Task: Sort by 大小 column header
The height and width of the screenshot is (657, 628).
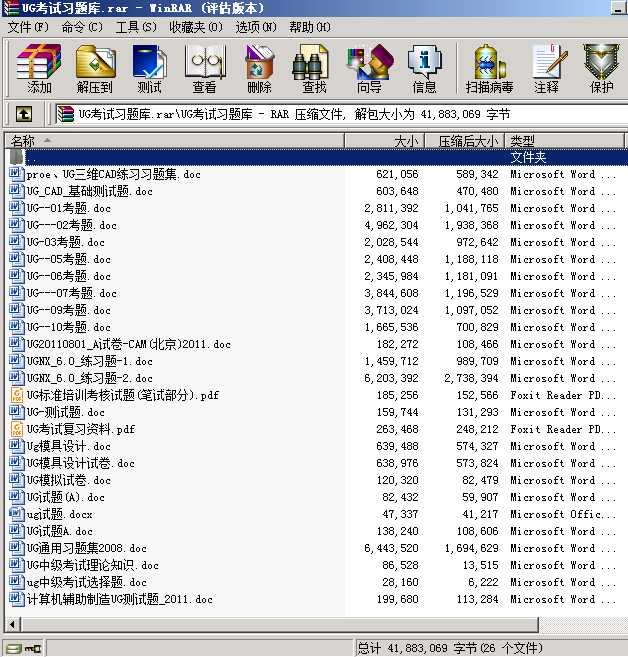Action: (x=385, y=141)
